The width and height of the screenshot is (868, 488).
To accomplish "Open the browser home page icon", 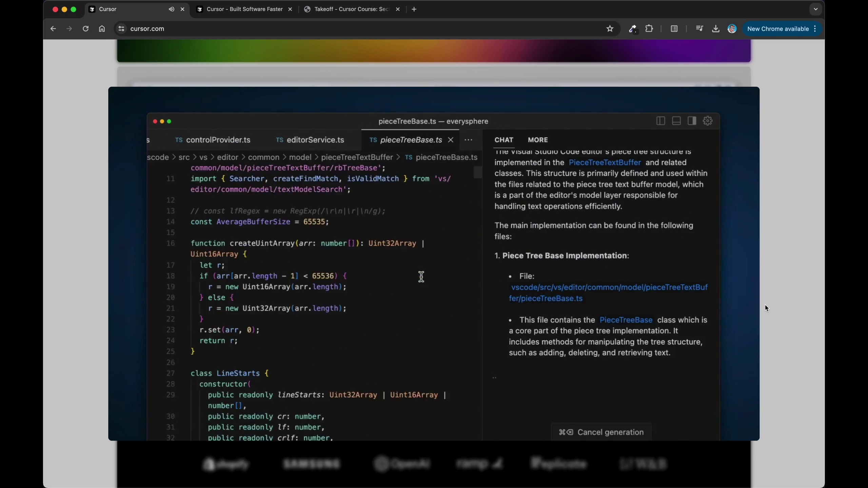I will (102, 29).
